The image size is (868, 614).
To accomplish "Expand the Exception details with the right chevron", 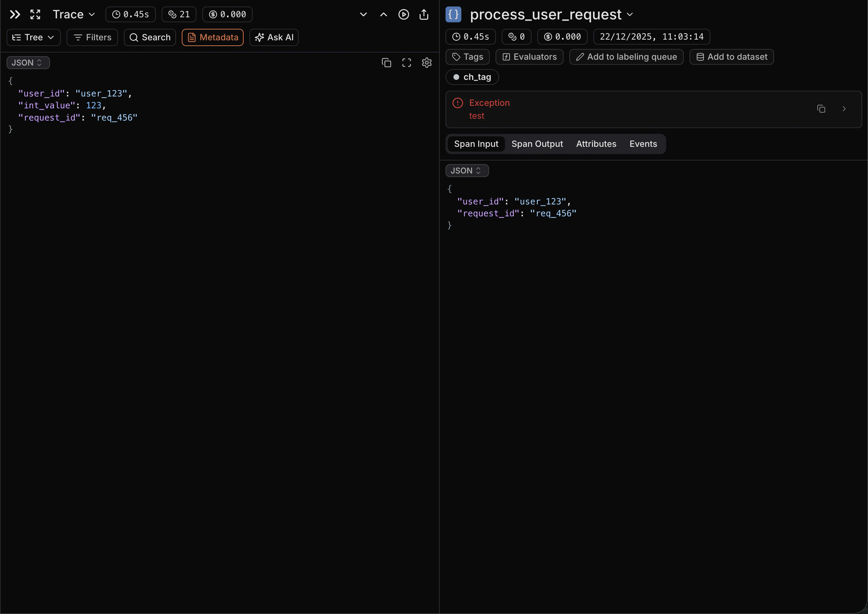I will pyautogui.click(x=844, y=108).
